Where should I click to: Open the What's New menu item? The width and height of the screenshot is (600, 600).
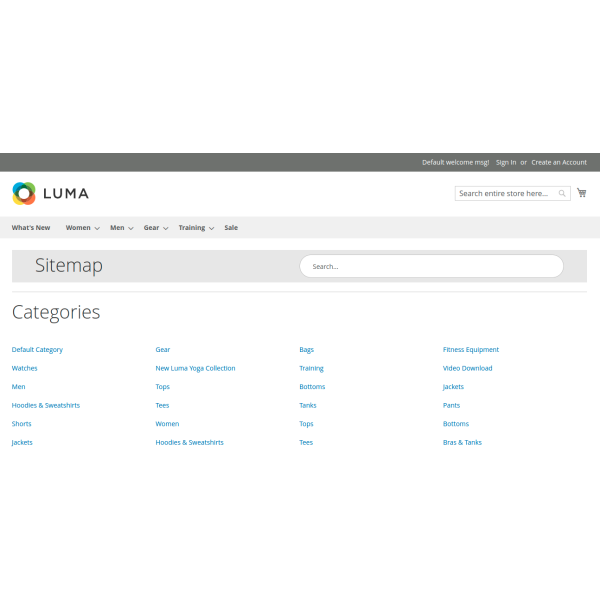pyautogui.click(x=31, y=228)
